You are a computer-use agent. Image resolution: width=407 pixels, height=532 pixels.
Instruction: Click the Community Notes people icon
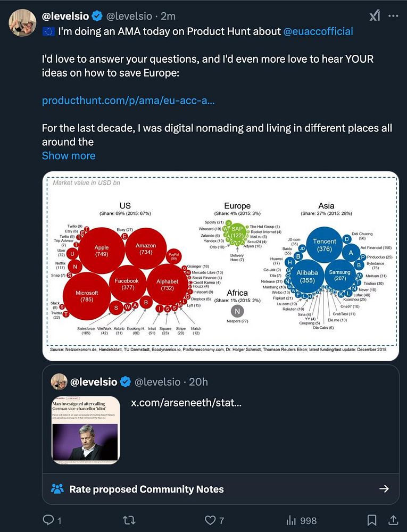[57, 489]
